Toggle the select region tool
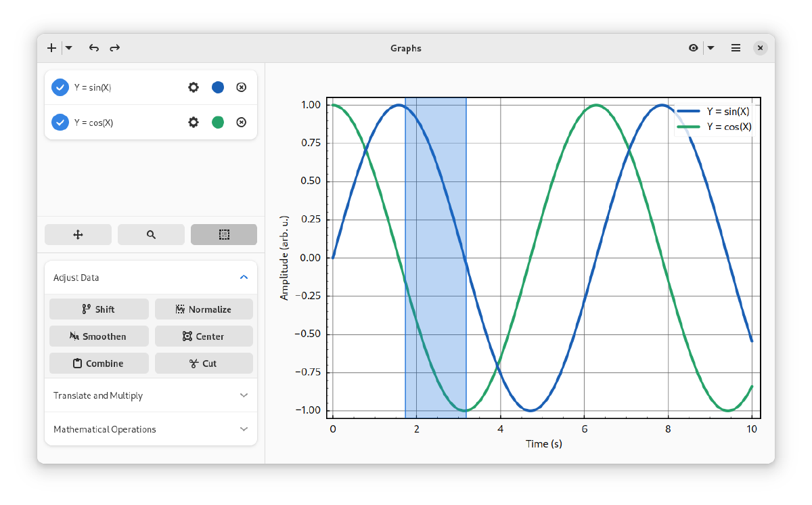Image resolution: width=812 pixels, height=505 pixels. click(x=224, y=235)
